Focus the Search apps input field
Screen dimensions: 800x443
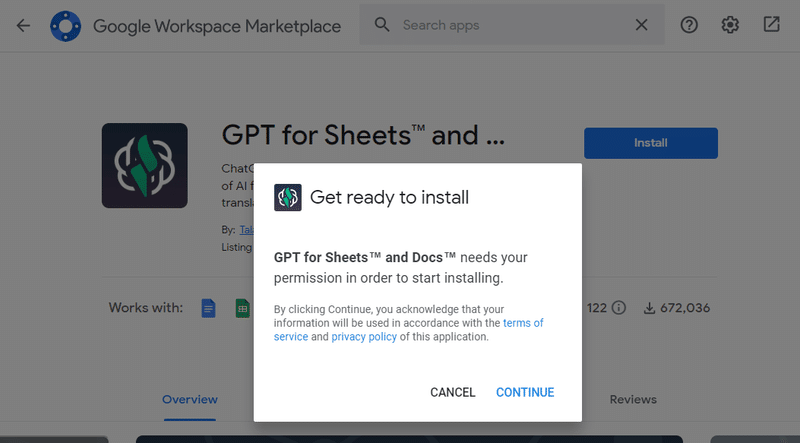coord(512,24)
